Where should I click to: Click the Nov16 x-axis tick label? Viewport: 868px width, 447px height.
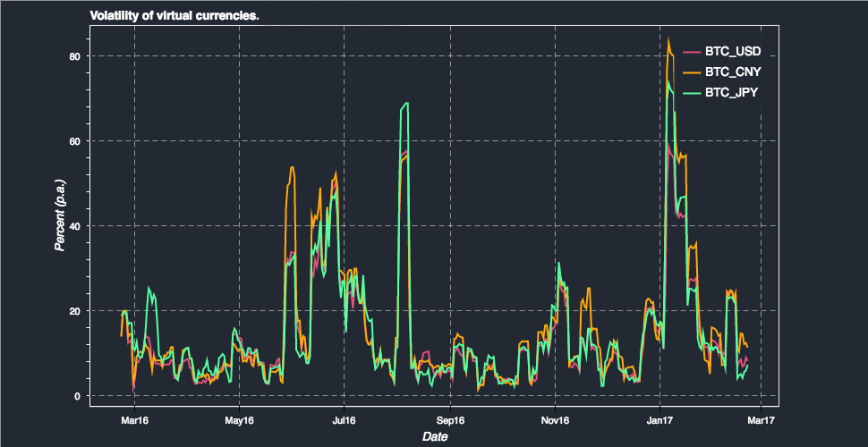point(555,421)
